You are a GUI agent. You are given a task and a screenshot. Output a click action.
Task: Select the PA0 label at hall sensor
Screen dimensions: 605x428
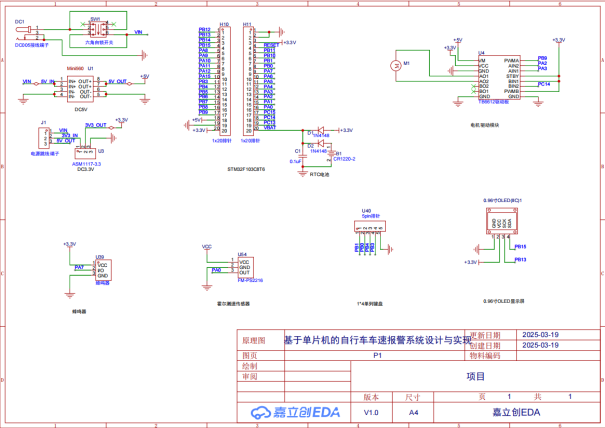pyautogui.click(x=216, y=270)
